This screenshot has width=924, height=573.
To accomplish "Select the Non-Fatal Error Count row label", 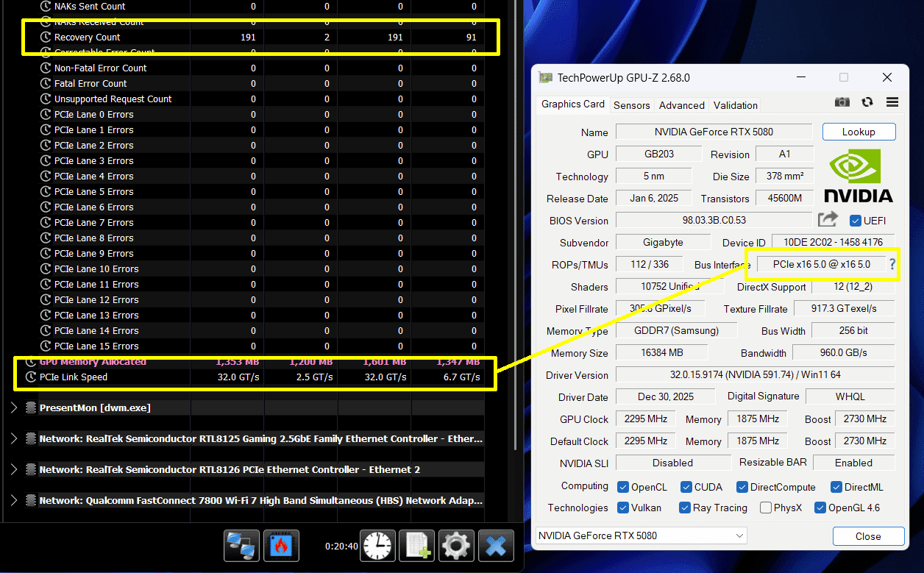I will click(x=101, y=68).
